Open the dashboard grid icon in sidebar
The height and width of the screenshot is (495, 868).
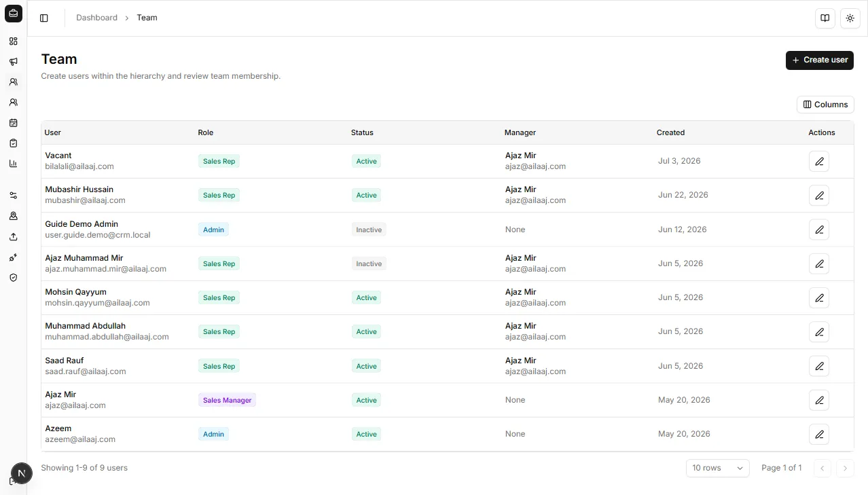click(14, 41)
